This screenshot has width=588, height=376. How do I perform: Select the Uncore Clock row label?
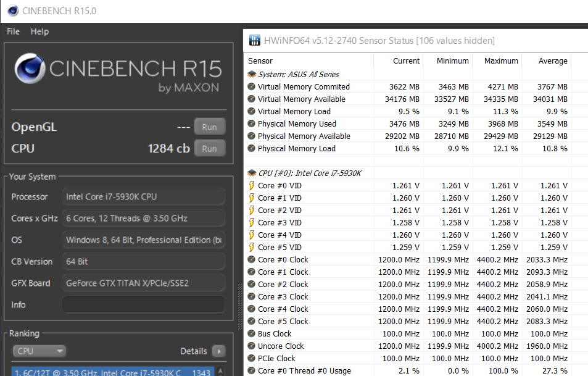coord(281,346)
